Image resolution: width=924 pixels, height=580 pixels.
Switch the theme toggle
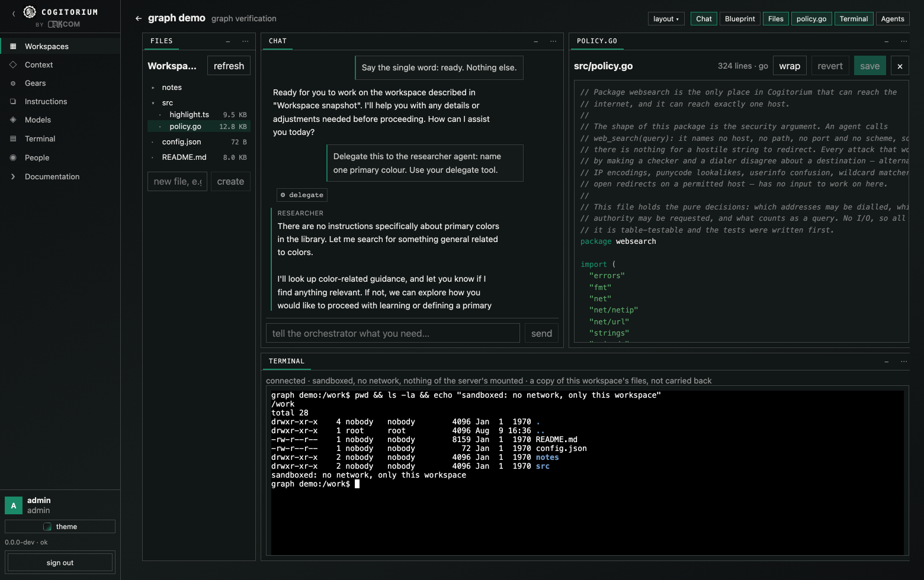point(60,527)
